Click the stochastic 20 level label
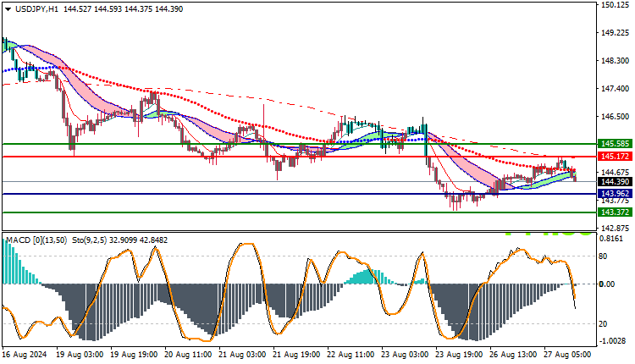 pyautogui.click(x=603, y=324)
